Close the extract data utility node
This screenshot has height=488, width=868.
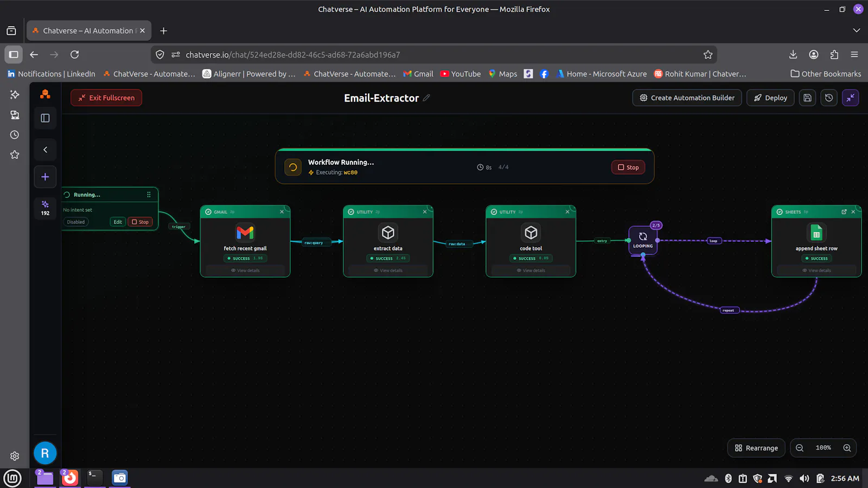425,212
